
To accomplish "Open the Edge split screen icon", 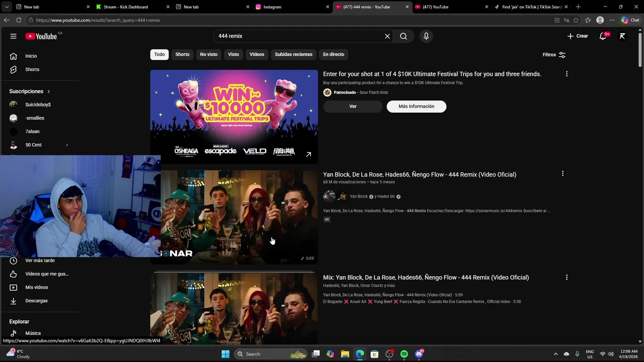I will (557, 20).
